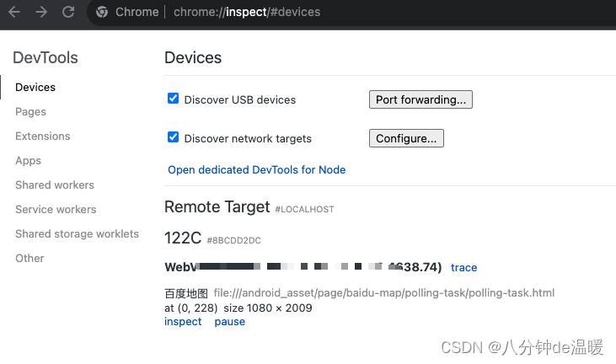Image resolution: width=616 pixels, height=364 pixels.
Task: Switch to the Pages section
Action: (30, 111)
